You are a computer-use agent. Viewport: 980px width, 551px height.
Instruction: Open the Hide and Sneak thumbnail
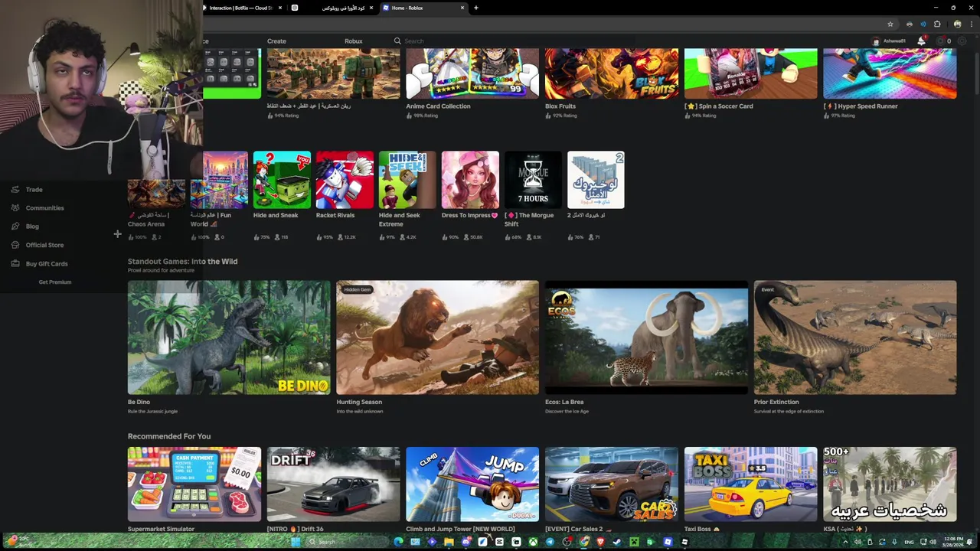[282, 180]
